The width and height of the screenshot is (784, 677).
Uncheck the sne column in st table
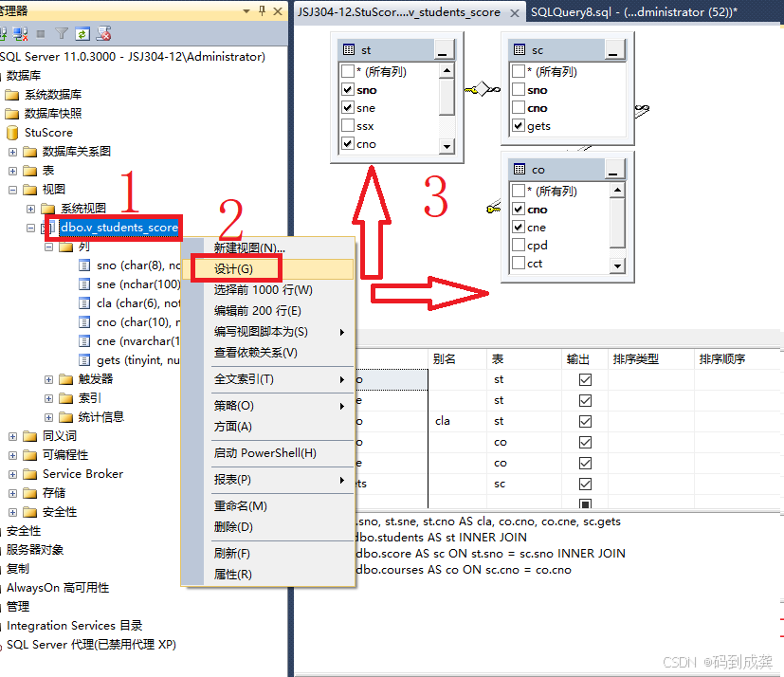coord(347,108)
